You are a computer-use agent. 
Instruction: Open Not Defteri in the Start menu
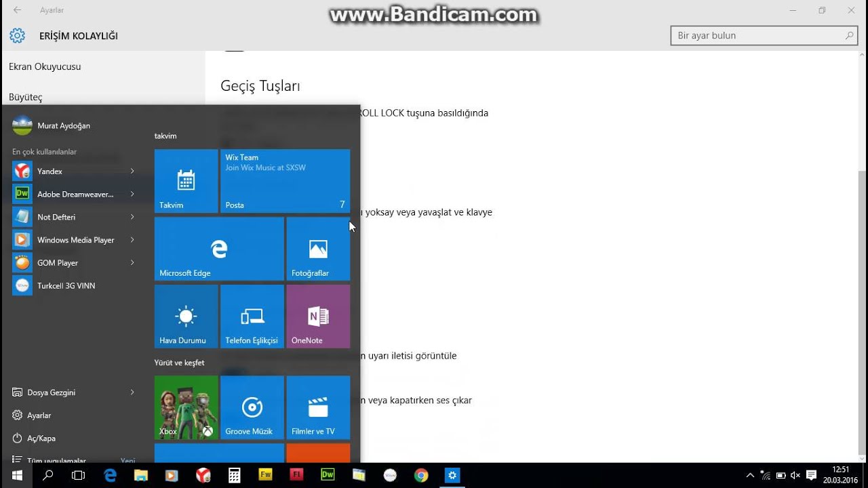[x=75, y=217]
